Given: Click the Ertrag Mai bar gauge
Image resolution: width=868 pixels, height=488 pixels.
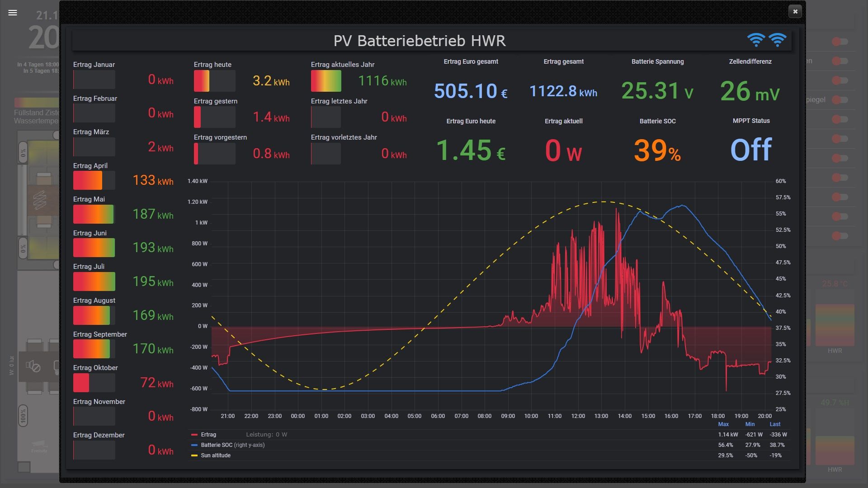Looking at the screenshot, I should pyautogui.click(x=94, y=214).
